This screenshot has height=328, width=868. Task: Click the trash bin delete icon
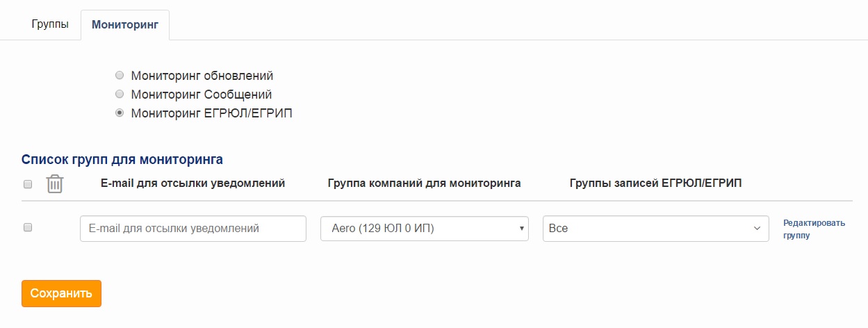55,184
